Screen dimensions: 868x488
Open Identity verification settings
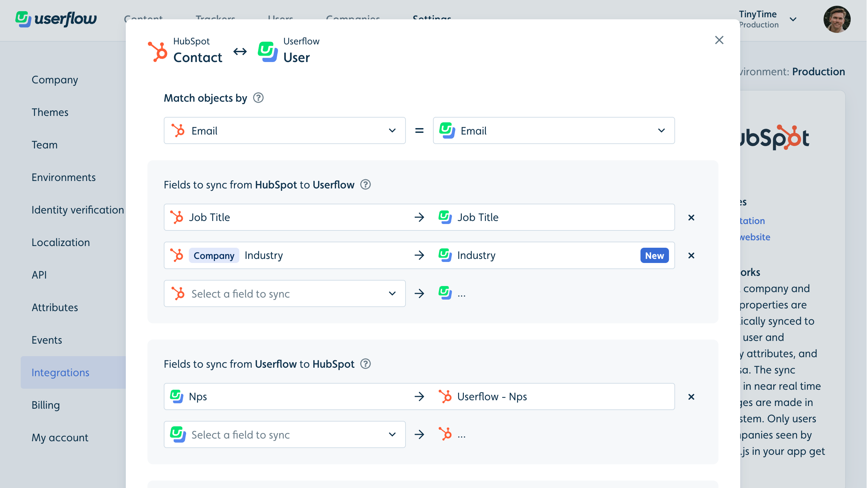pos(78,210)
